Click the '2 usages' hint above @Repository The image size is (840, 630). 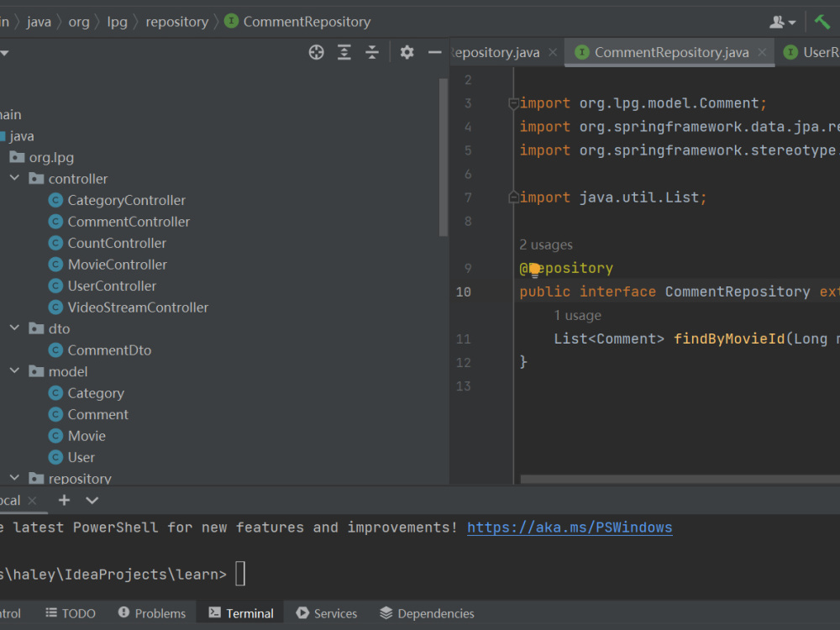[x=546, y=244]
